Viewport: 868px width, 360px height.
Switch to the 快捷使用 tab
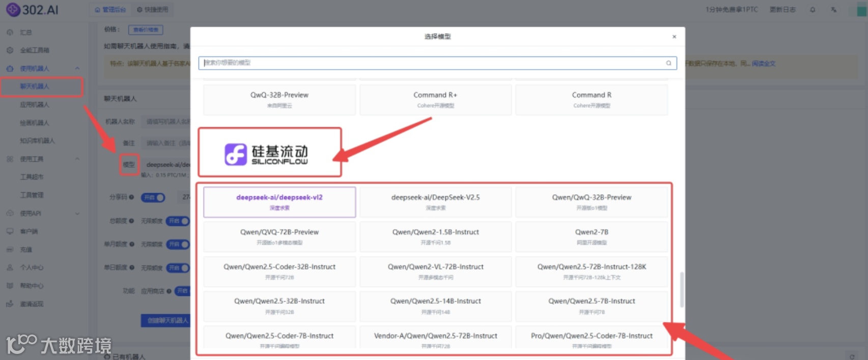point(152,10)
